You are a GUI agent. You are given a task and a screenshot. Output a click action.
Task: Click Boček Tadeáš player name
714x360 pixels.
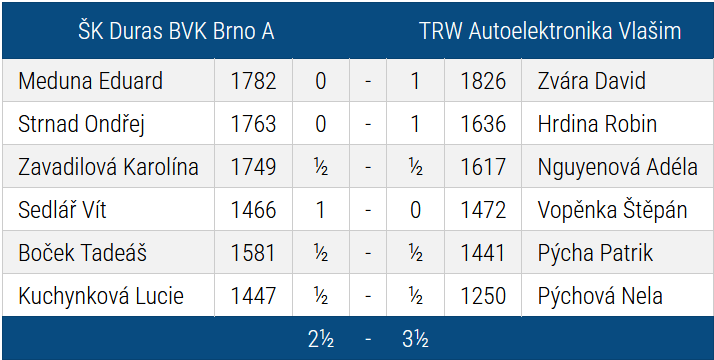point(82,253)
